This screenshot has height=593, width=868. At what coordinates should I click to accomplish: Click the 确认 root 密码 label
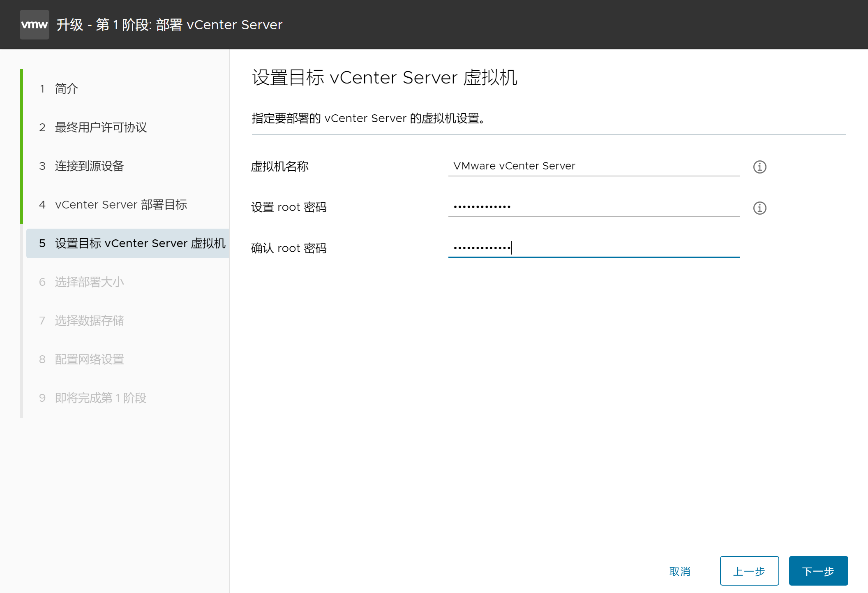pyautogui.click(x=289, y=248)
